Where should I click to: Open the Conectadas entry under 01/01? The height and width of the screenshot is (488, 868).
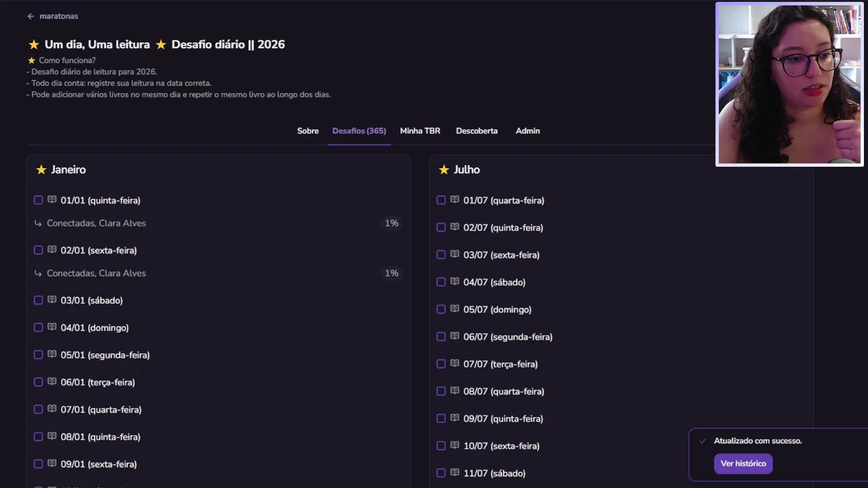coord(96,223)
